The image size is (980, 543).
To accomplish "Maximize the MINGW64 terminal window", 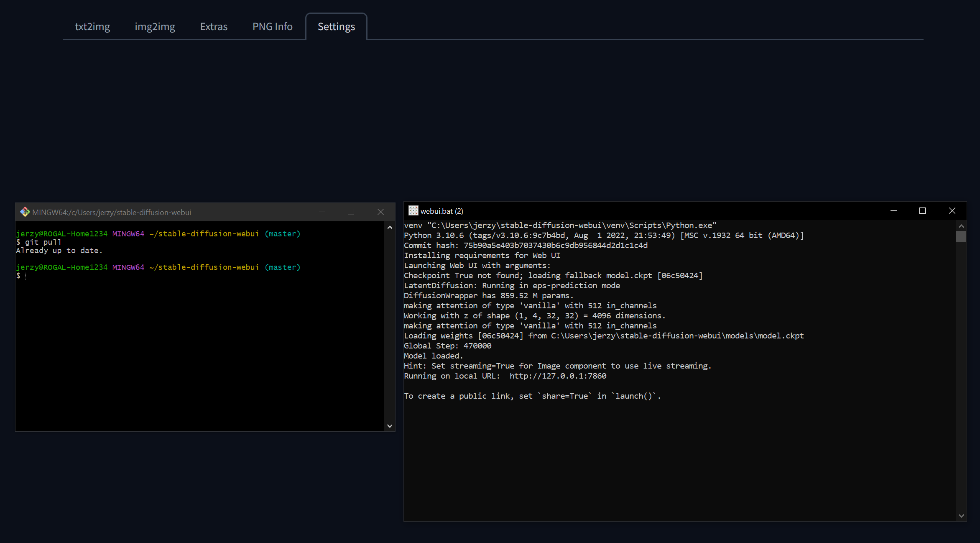I will click(351, 212).
